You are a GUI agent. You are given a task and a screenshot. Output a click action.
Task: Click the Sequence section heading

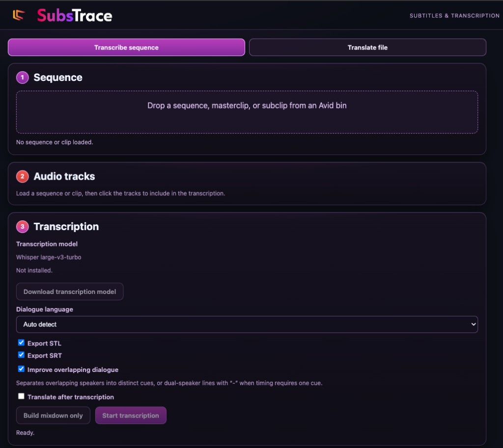58,78
